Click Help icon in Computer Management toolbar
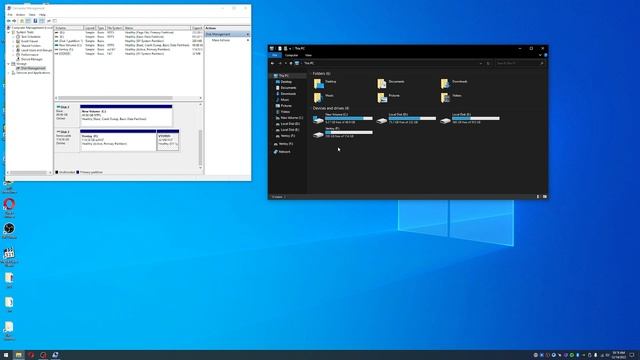The width and height of the screenshot is (640, 360). coord(35,21)
